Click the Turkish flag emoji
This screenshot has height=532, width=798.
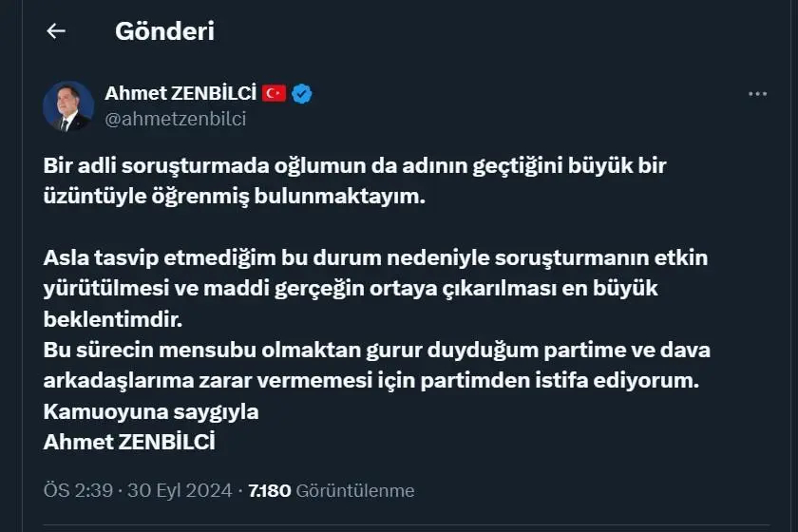click(x=275, y=93)
